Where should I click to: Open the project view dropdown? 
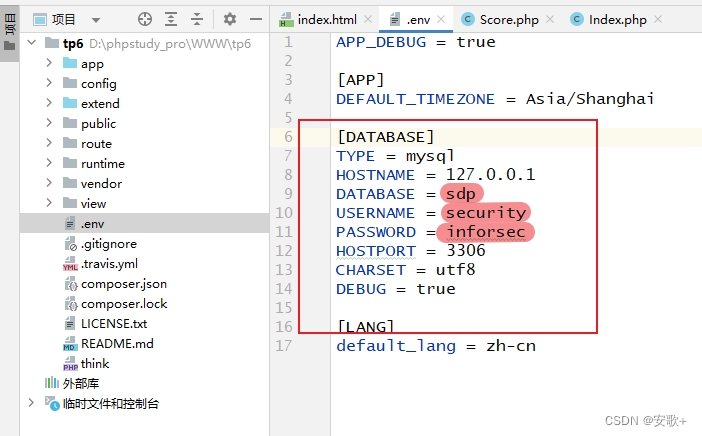coord(96,19)
